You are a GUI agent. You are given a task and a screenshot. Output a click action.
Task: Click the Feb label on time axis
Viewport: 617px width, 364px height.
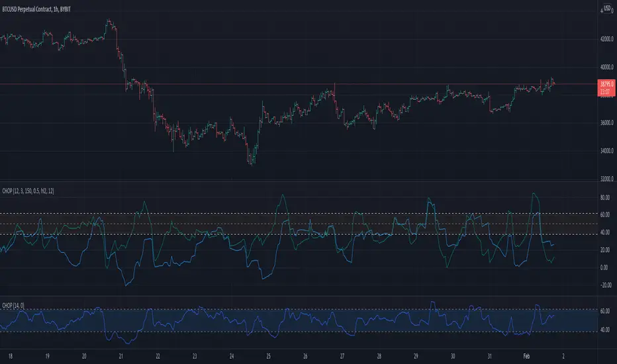526,356
